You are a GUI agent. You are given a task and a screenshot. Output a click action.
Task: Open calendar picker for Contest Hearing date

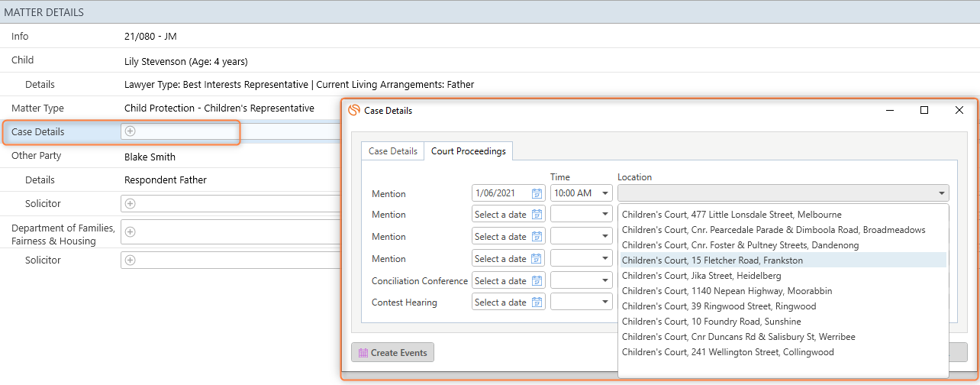537,302
